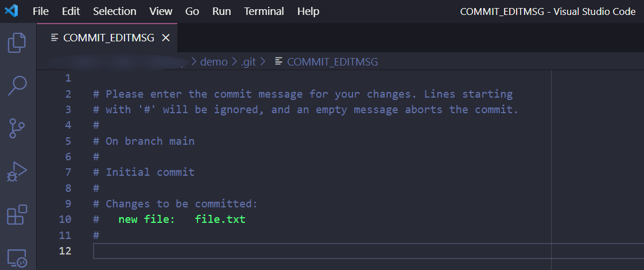Open the Edit menu
Viewport: 644px width, 270px height.
click(x=71, y=11)
